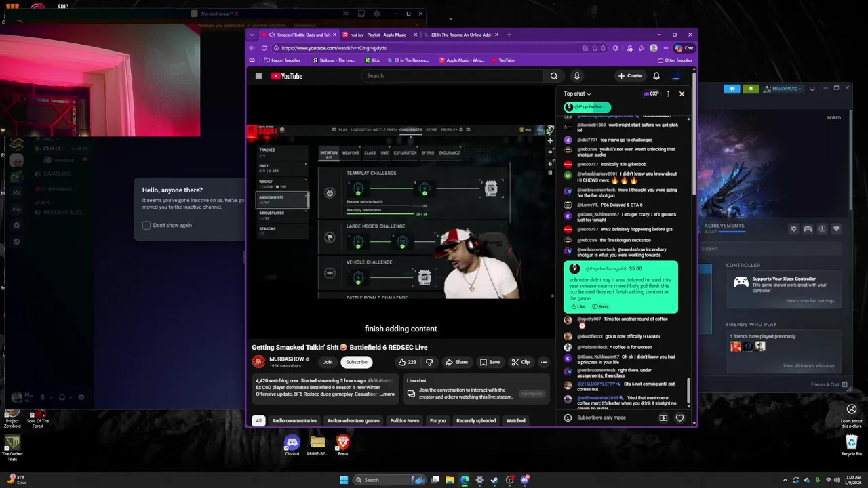
Task: Close the live chat panel
Action: pyautogui.click(x=682, y=94)
